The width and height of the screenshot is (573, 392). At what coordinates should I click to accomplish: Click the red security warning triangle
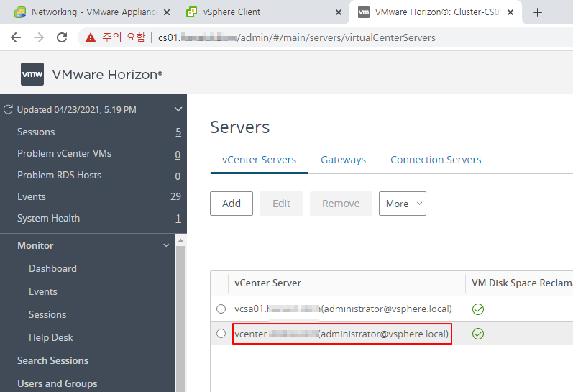click(x=91, y=37)
